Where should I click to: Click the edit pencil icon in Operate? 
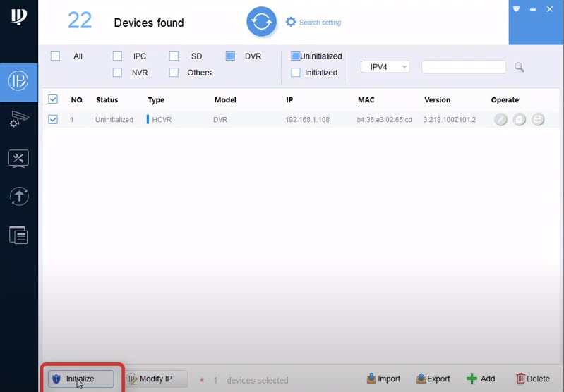500,120
